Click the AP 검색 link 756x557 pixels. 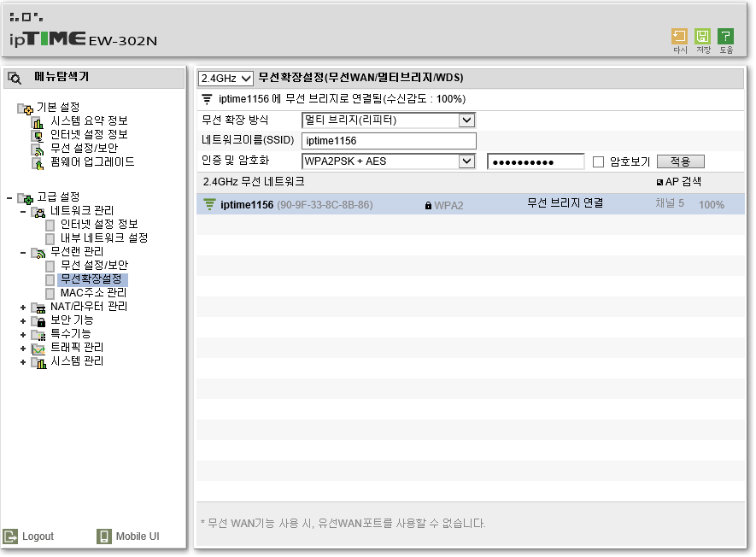(x=683, y=182)
